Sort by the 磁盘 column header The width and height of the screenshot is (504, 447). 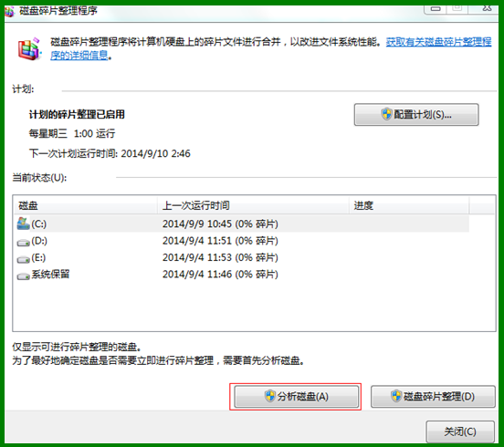click(86, 205)
